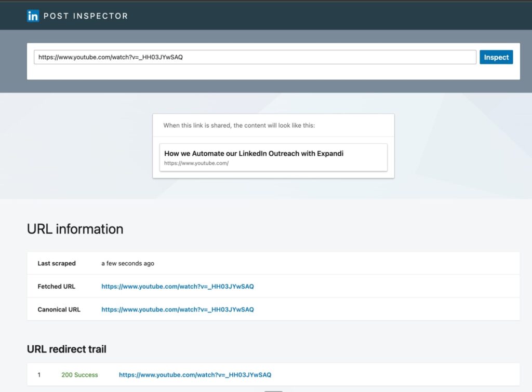The width and height of the screenshot is (532, 392).
Task: Open the link preview card titled How we Automate
Action: [x=273, y=157]
